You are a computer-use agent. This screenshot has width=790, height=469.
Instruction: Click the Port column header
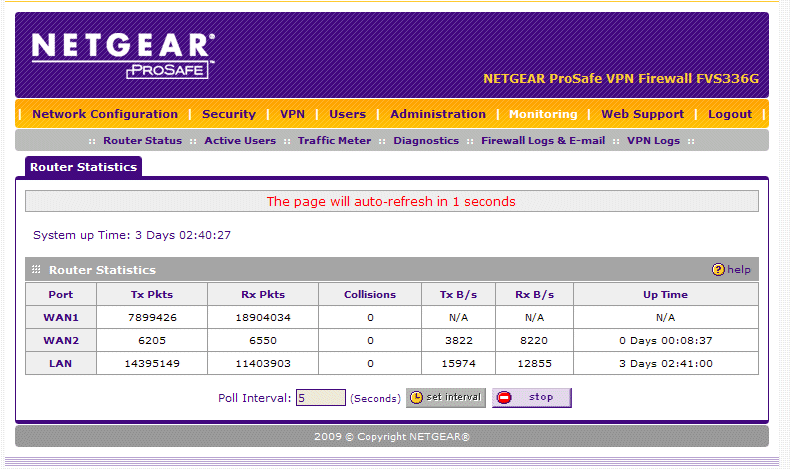pyautogui.click(x=61, y=295)
